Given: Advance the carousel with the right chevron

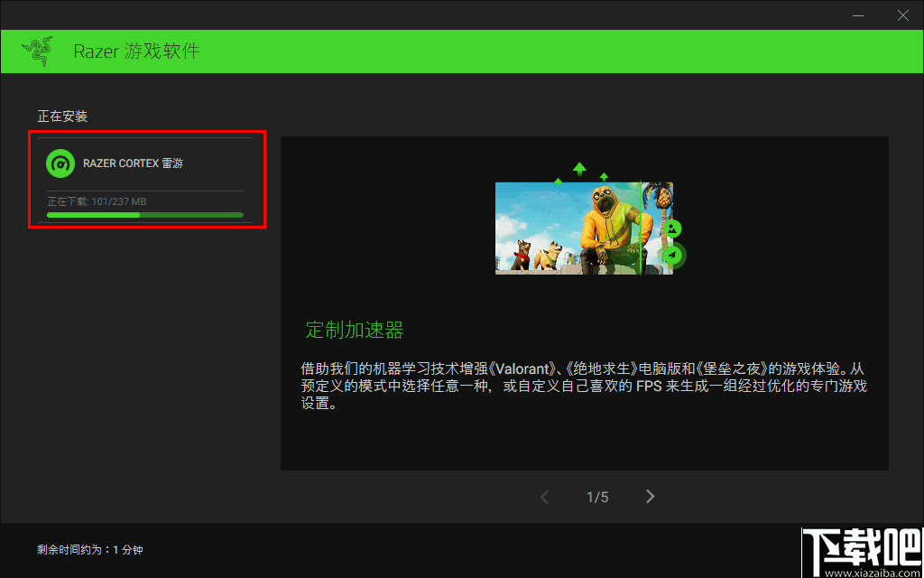Looking at the screenshot, I should (650, 496).
